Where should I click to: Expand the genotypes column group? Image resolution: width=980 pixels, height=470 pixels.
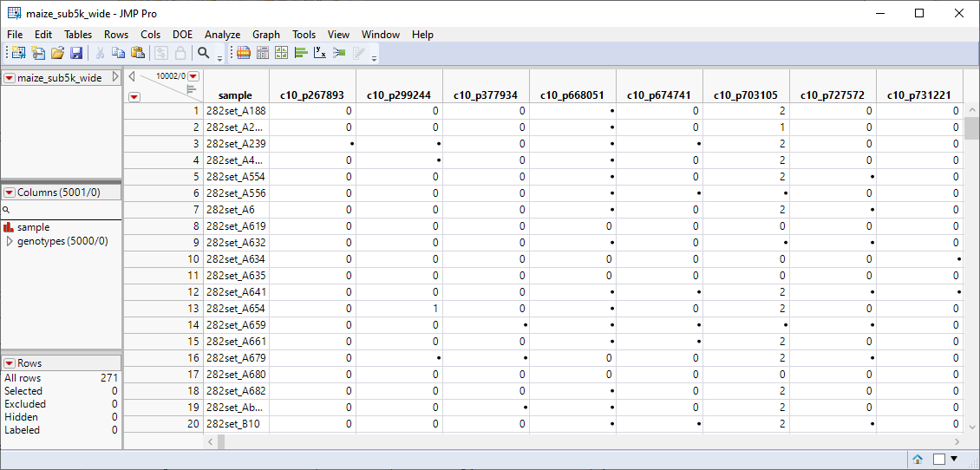[10, 241]
